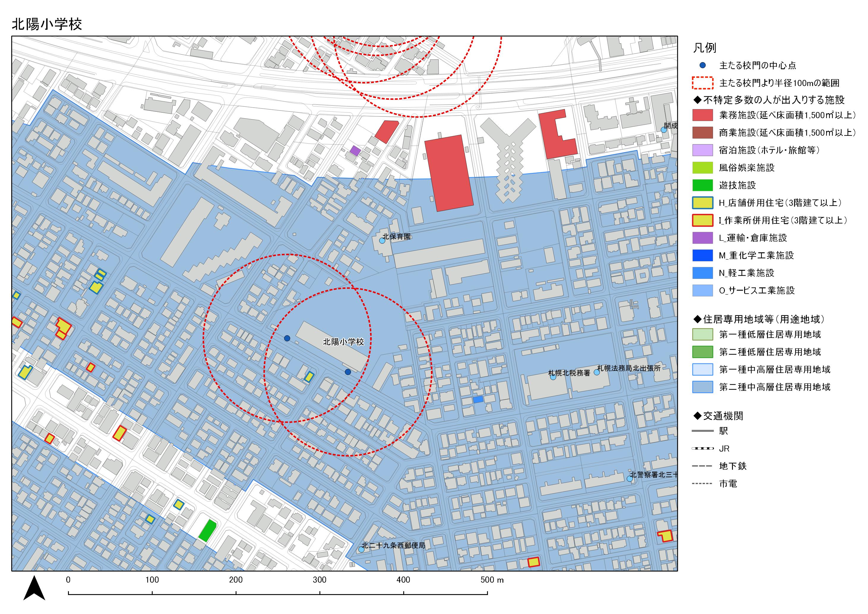Click the yellow shop-house building inside school radius
This screenshot has width=868, height=614.
point(309,377)
